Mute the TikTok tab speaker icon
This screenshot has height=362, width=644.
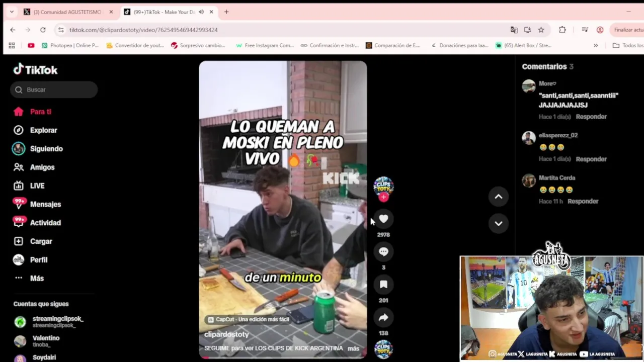click(201, 12)
